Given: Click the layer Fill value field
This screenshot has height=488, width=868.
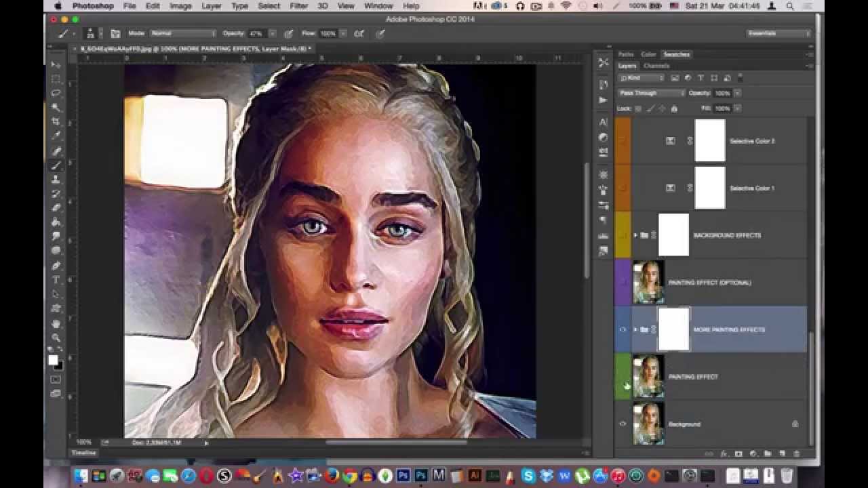Looking at the screenshot, I should (722, 108).
